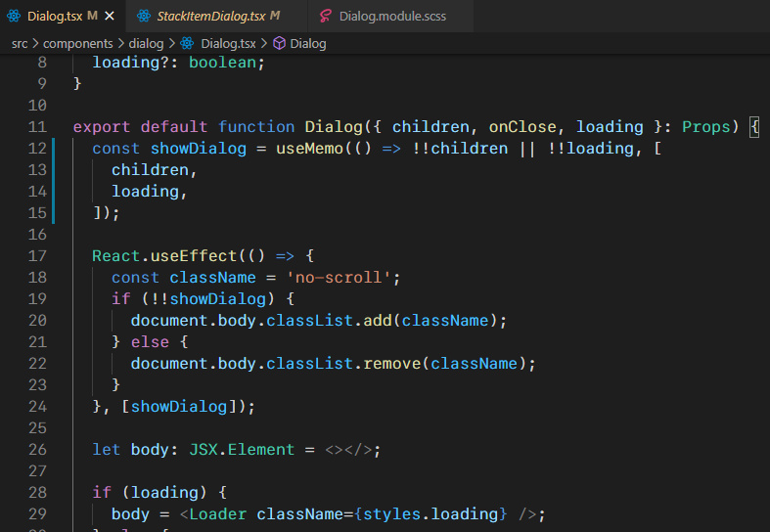The width and height of the screenshot is (770, 532).
Task: Click line number 11 in the gutter
Action: tap(37, 127)
